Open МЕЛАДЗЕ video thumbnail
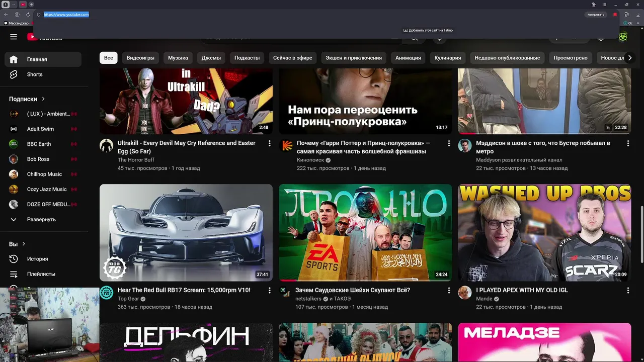 544,342
